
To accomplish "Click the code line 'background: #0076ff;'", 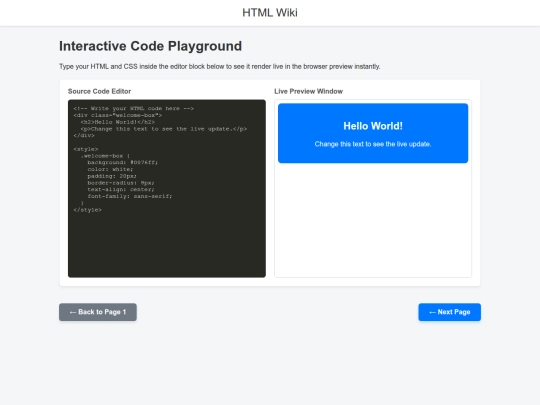I will point(123,162).
